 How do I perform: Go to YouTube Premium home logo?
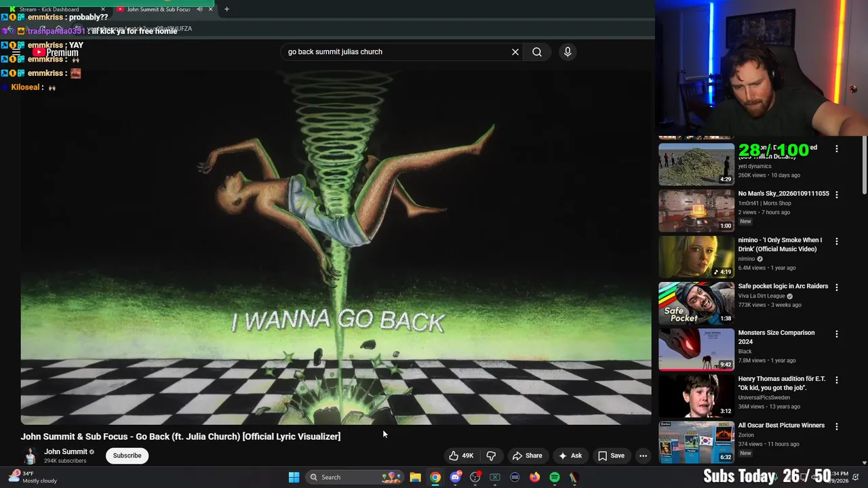coord(56,52)
